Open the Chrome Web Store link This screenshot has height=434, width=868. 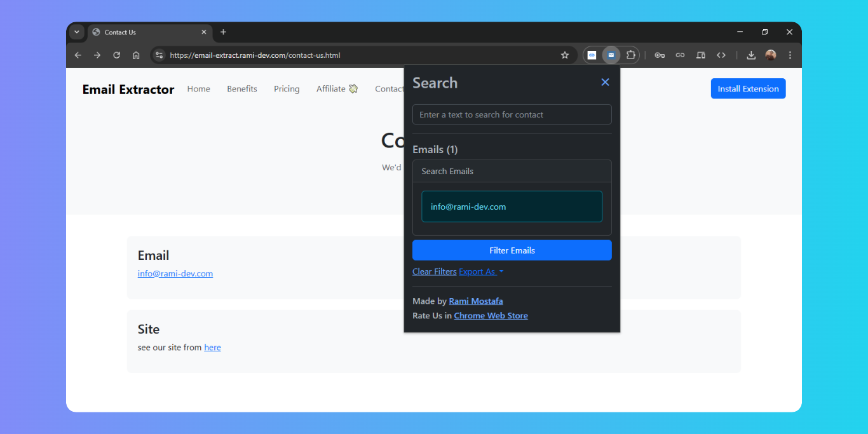pos(491,316)
